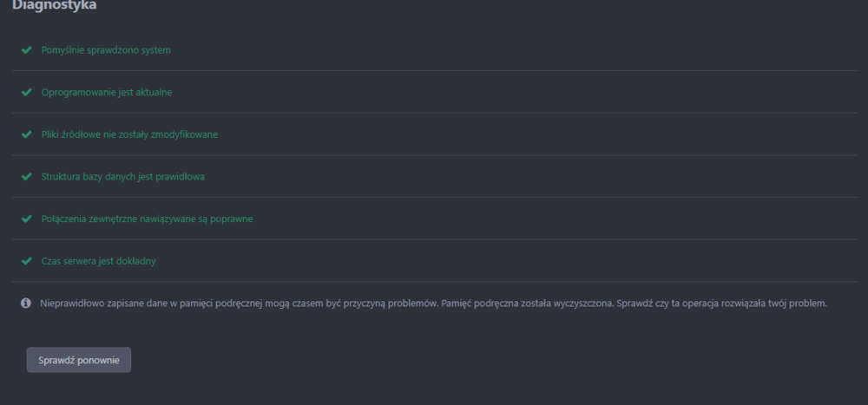Click the info icon before the cache message
The image size is (868, 405).
click(26, 304)
